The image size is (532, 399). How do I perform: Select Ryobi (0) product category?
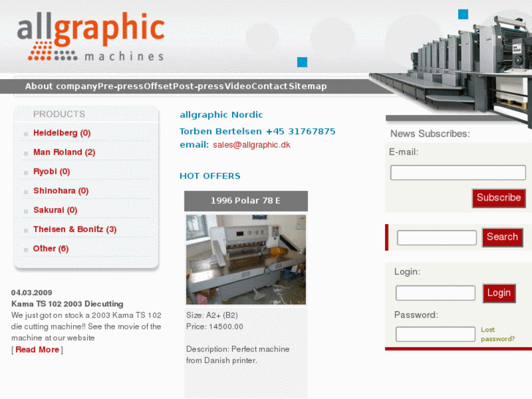click(x=51, y=171)
